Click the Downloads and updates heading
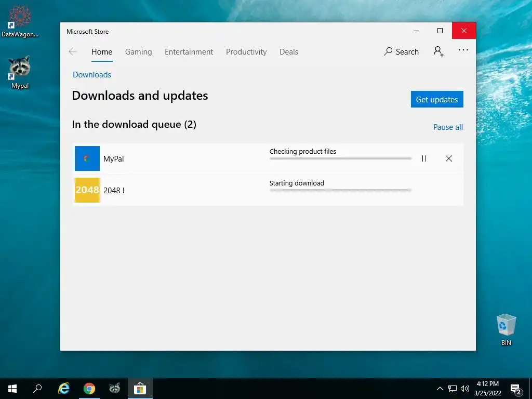 point(140,96)
